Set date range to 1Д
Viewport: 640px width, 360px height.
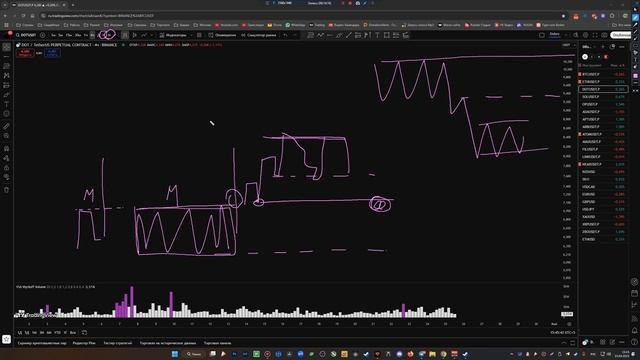20,333
